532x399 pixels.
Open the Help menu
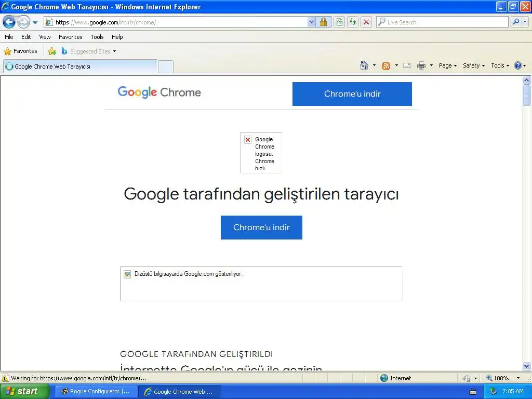pyautogui.click(x=117, y=37)
